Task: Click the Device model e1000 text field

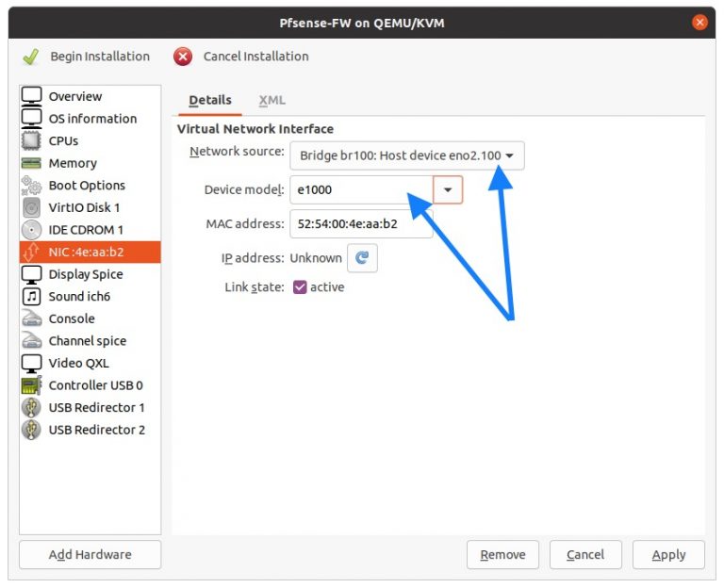Action: tap(362, 189)
